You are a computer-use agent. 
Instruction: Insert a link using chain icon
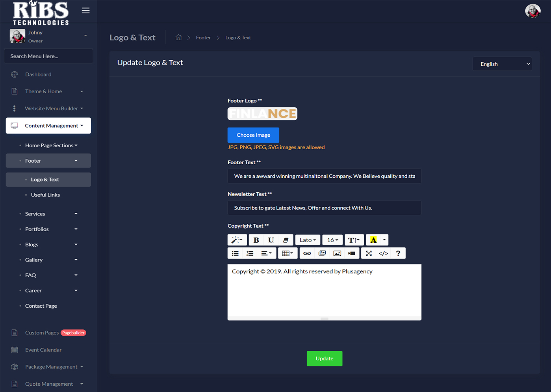[x=307, y=253]
